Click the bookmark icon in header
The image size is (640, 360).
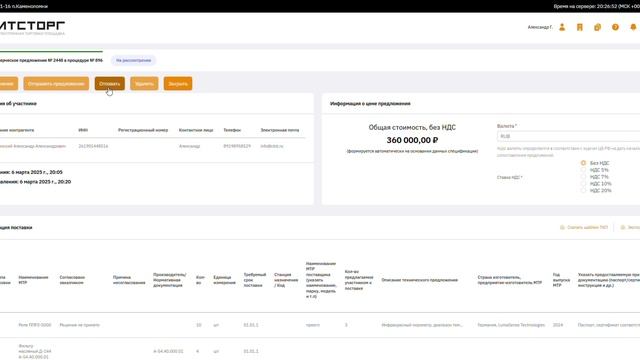coord(580,27)
